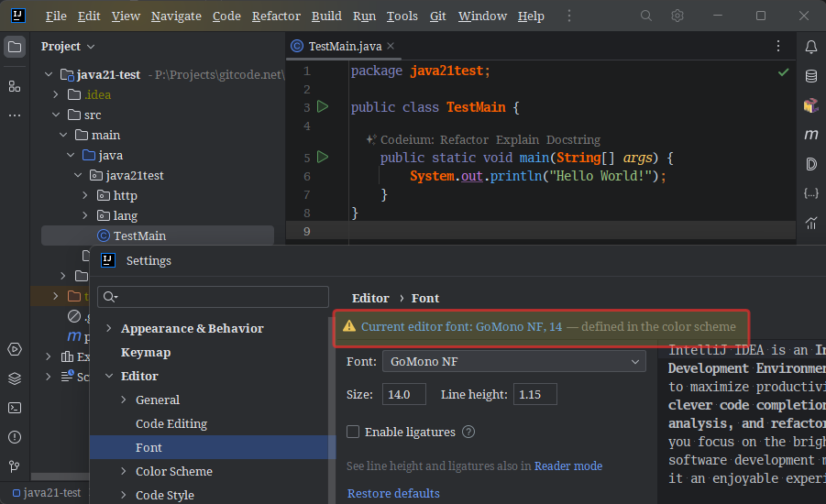This screenshot has width=826, height=504.
Task: Select Keymap in the settings tree
Action: 146,352
